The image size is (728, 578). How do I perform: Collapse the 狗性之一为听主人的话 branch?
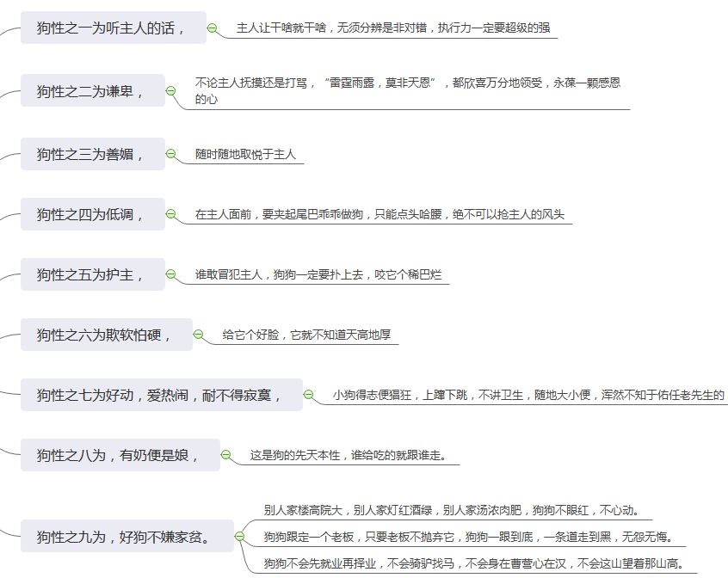point(212,28)
